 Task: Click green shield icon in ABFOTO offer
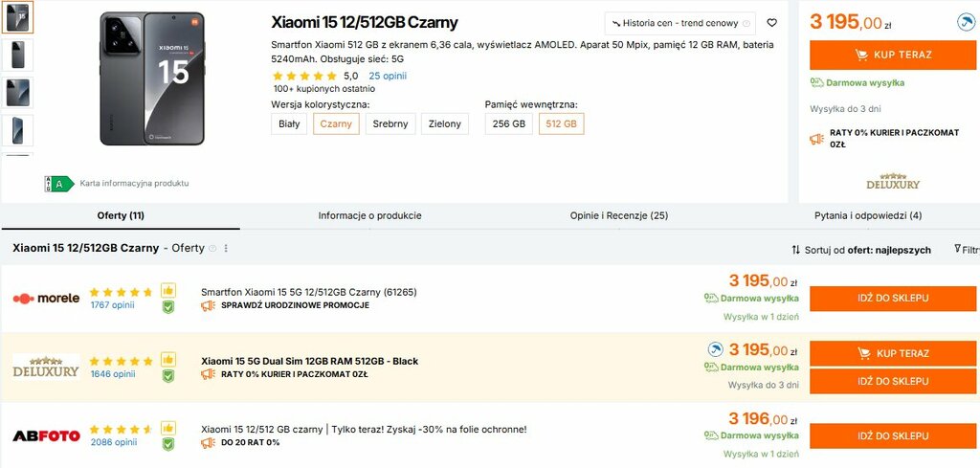coord(168,445)
